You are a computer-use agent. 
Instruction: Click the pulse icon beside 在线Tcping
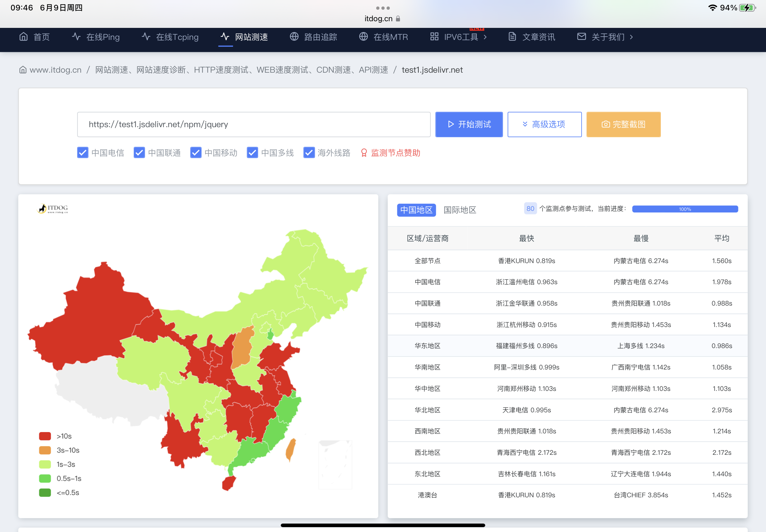coord(146,37)
